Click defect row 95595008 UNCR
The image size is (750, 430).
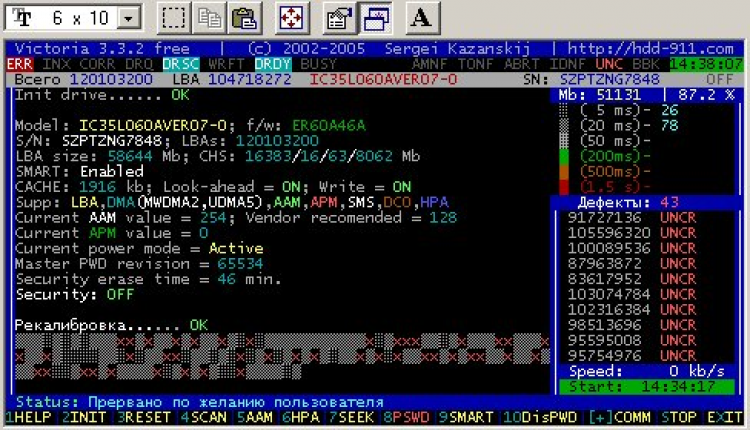tap(632, 340)
